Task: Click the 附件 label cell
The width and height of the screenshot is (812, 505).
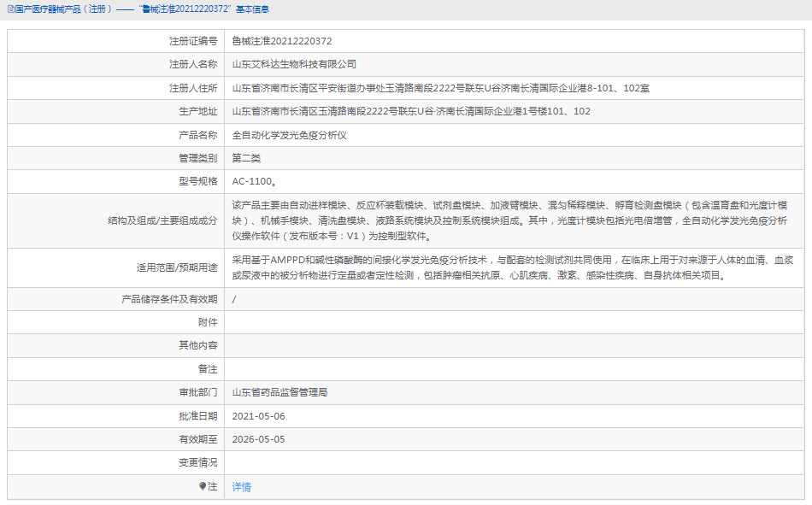Action: coord(116,322)
